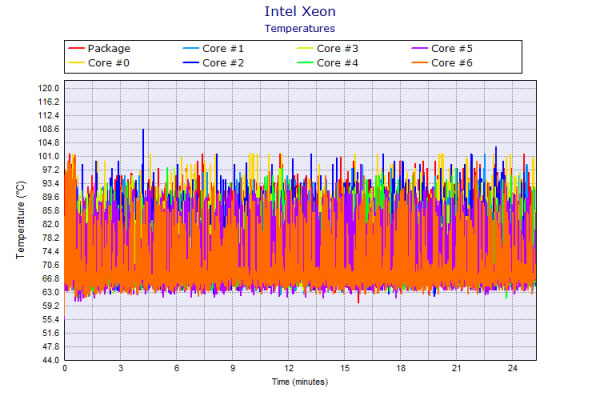Image resolution: width=600 pixels, height=400 pixels.
Task: Click the 85.8 y-axis value
Action: [51, 211]
